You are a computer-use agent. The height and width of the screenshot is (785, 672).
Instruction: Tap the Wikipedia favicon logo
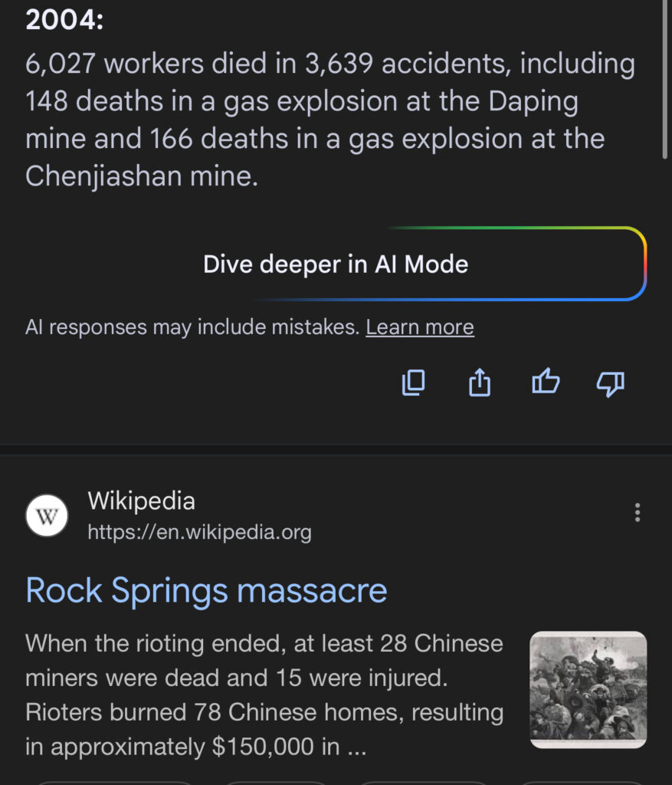tap(47, 516)
